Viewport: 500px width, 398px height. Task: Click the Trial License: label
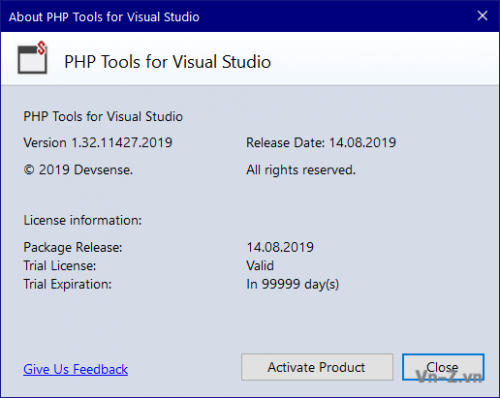coord(60,266)
